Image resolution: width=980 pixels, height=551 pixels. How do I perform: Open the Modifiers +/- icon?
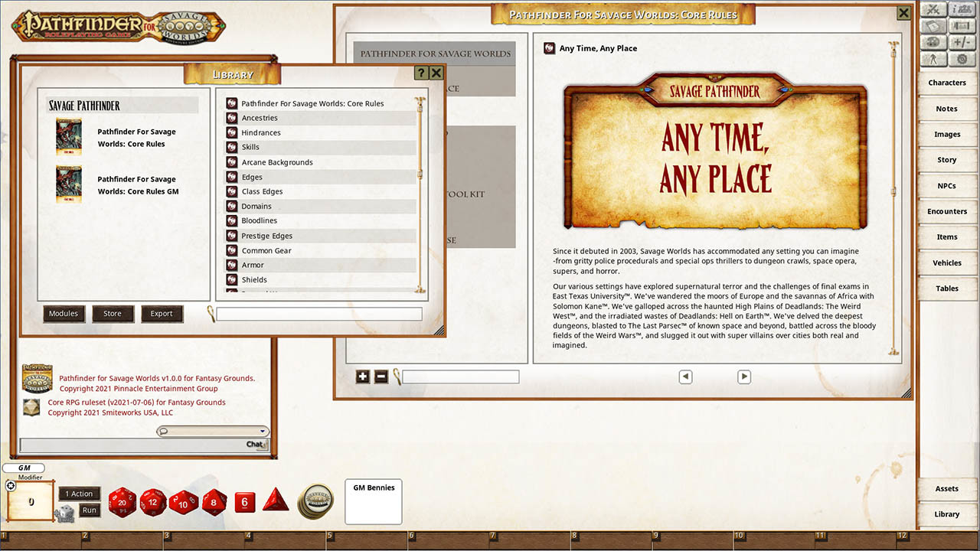pyautogui.click(x=962, y=41)
